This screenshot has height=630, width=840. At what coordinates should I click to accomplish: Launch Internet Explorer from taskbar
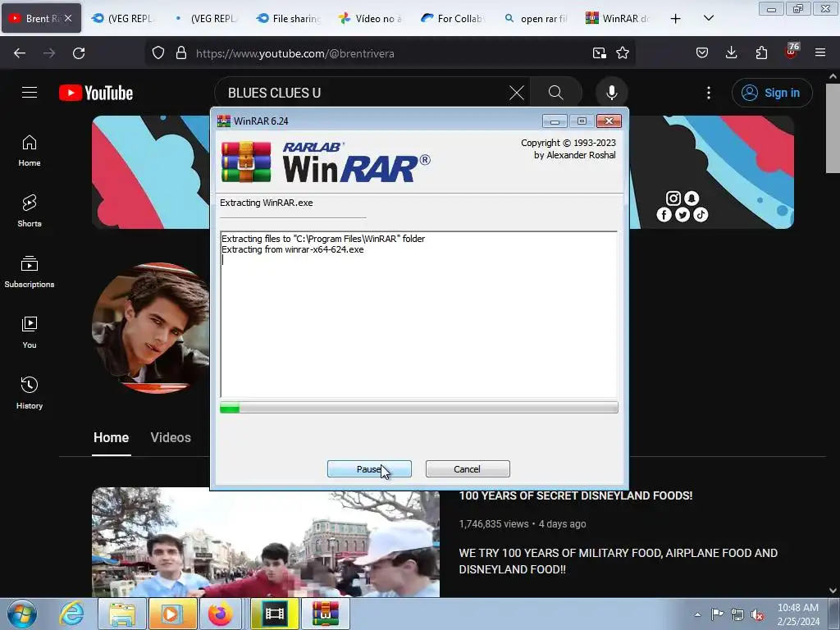72,614
